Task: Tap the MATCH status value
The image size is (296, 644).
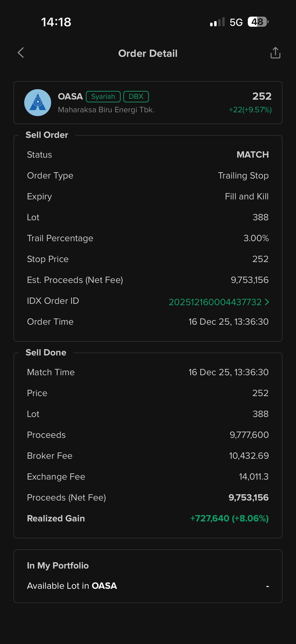Action: pyautogui.click(x=252, y=154)
